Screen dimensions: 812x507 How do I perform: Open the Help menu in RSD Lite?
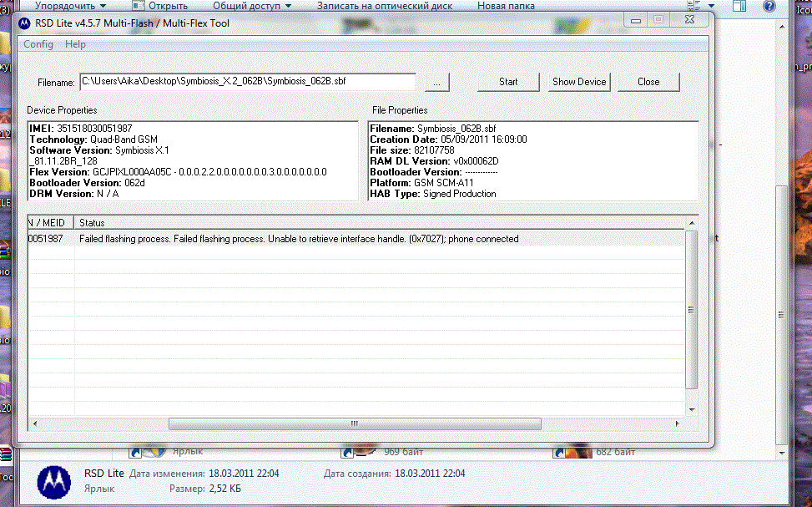tap(75, 44)
